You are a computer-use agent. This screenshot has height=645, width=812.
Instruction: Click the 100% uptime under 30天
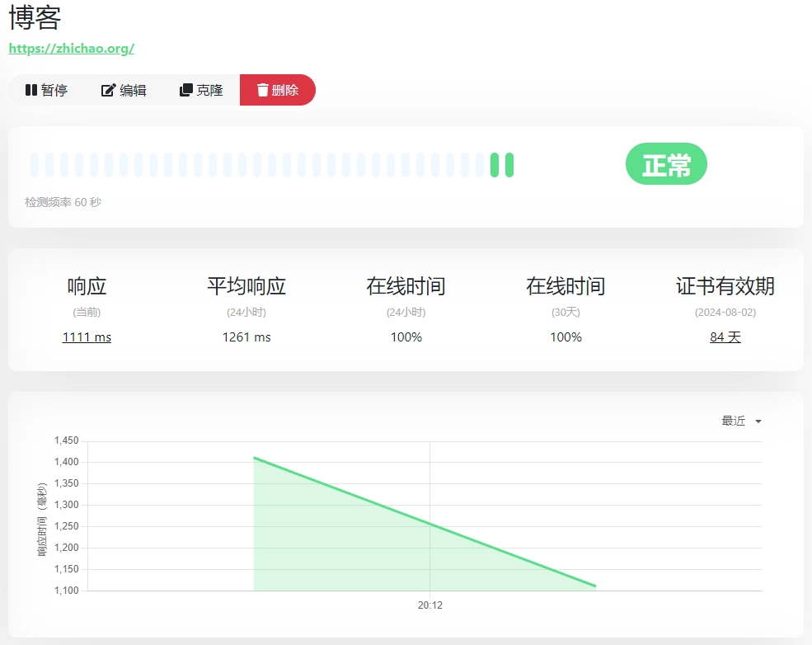[x=566, y=337]
